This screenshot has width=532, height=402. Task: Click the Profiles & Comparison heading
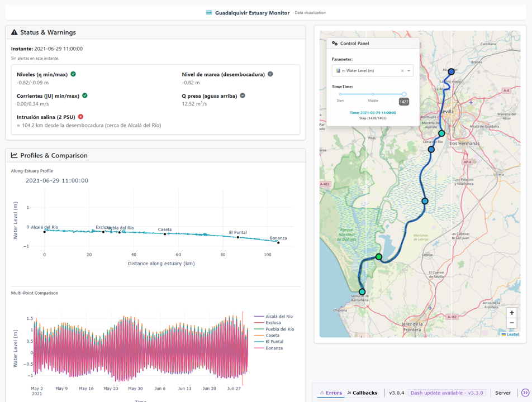[54, 155]
